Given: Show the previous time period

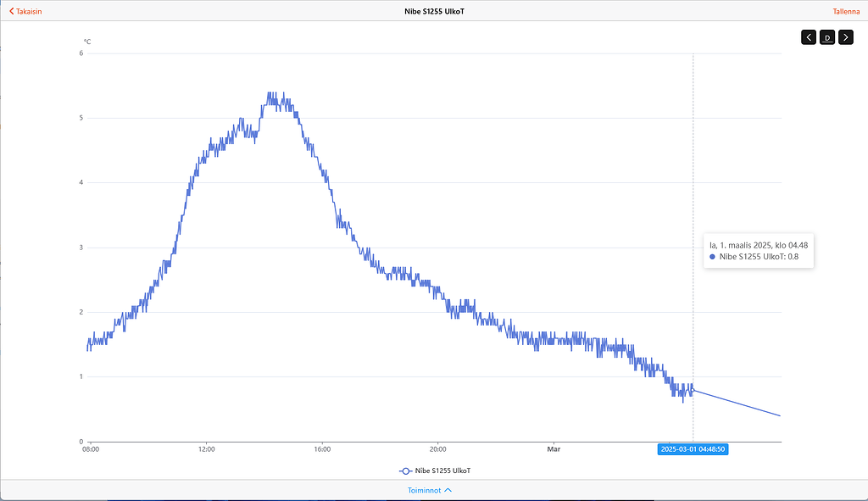Looking at the screenshot, I should pos(809,37).
